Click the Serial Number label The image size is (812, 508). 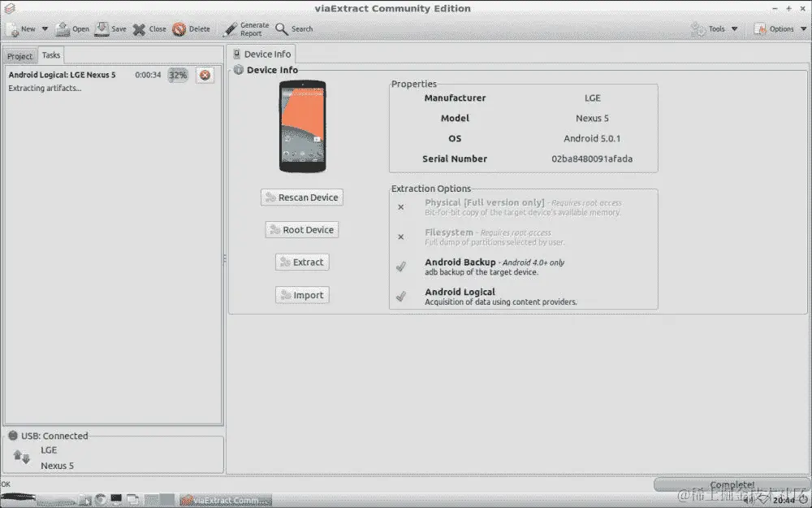point(455,158)
